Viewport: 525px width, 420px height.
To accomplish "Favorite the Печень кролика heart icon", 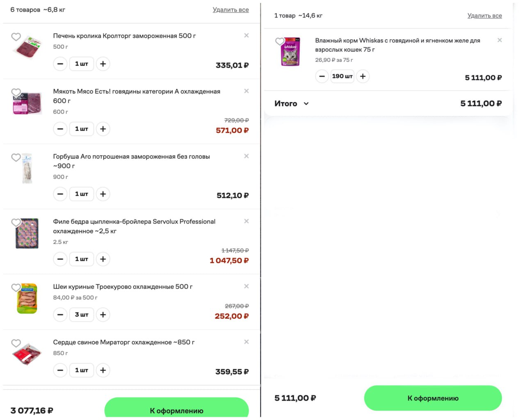I will click(16, 37).
